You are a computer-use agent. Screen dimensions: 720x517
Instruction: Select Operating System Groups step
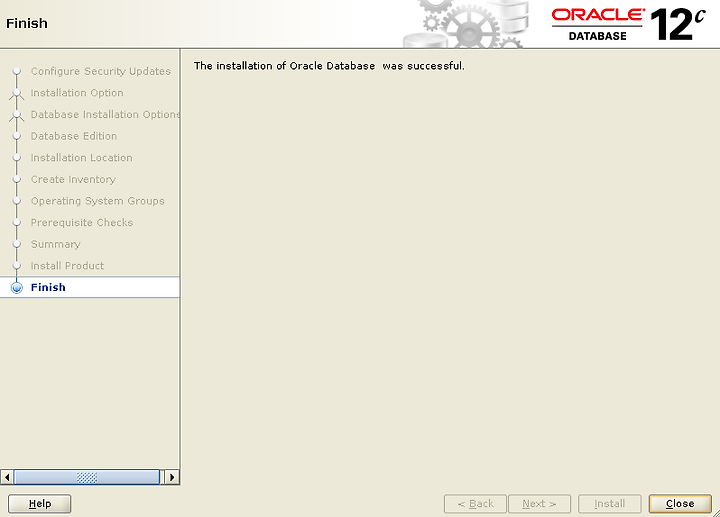[x=97, y=201]
